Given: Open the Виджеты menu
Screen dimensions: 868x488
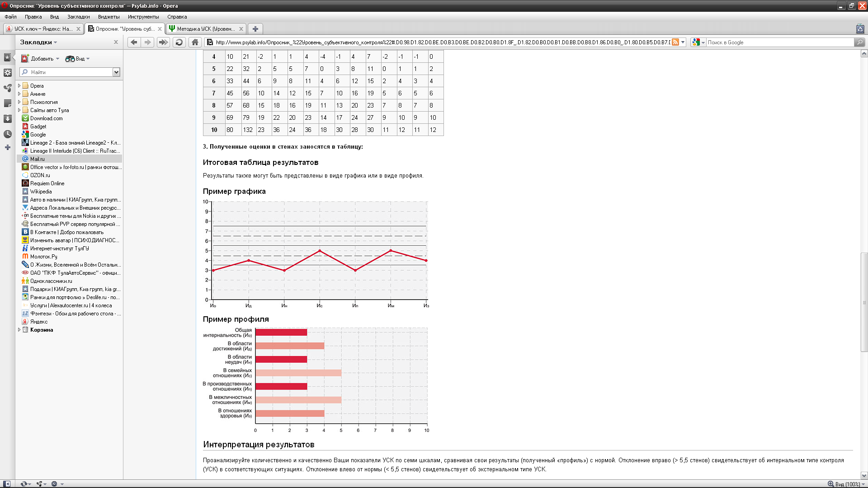Looking at the screenshot, I should (x=109, y=17).
